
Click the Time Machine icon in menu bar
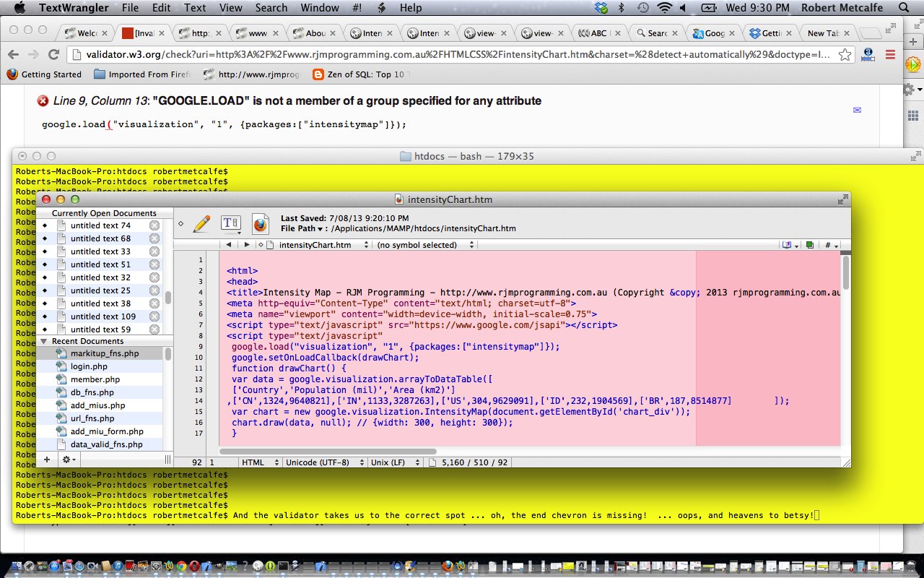point(642,8)
